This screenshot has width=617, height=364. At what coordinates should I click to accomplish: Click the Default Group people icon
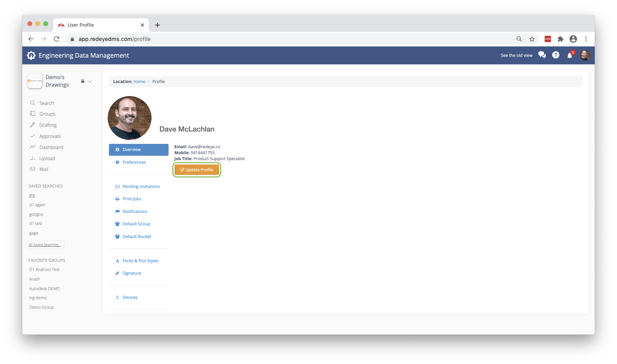pos(117,224)
